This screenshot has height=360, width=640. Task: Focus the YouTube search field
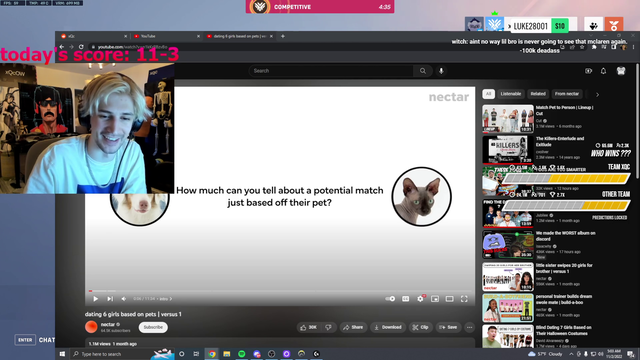(x=331, y=71)
